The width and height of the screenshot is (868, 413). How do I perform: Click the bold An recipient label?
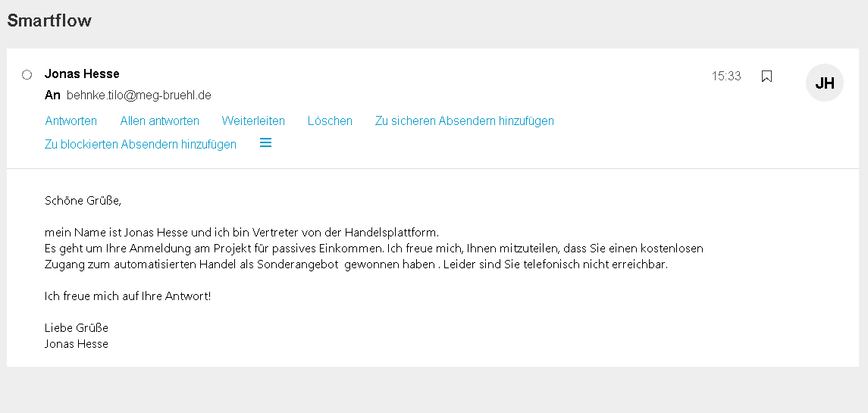52,95
